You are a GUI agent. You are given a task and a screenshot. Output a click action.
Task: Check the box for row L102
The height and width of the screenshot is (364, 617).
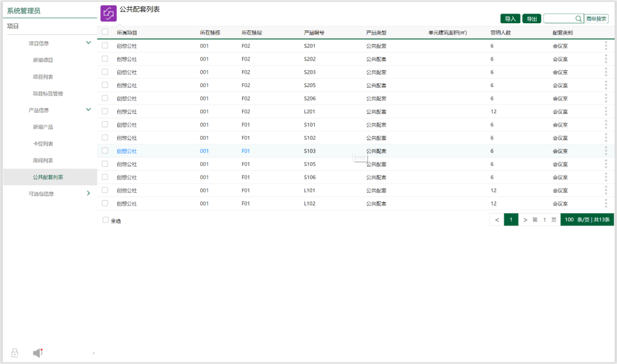pos(105,203)
